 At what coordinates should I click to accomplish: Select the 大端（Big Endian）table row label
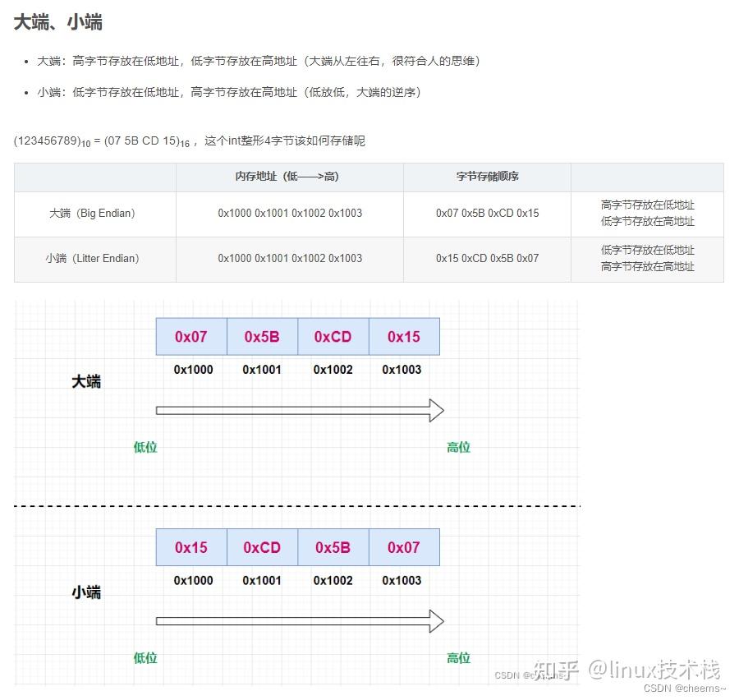click(x=94, y=213)
